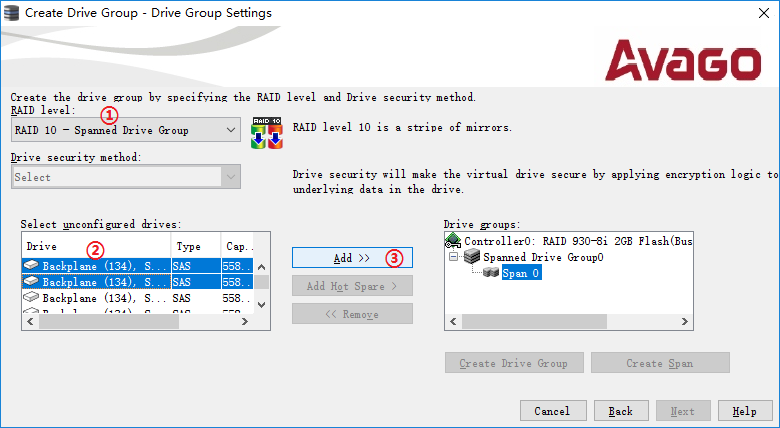Sort by the Drive column header
The width and height of the screenshot is (780, 428).
[95, 246]
